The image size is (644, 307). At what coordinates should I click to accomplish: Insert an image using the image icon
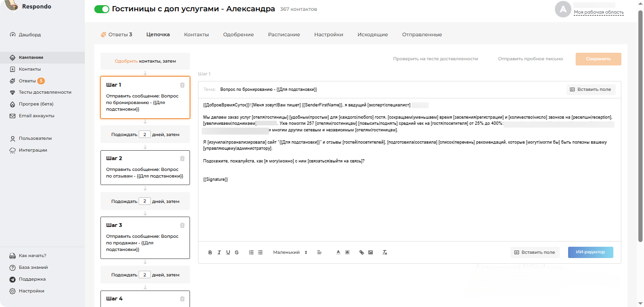click(x=371, y=252)
